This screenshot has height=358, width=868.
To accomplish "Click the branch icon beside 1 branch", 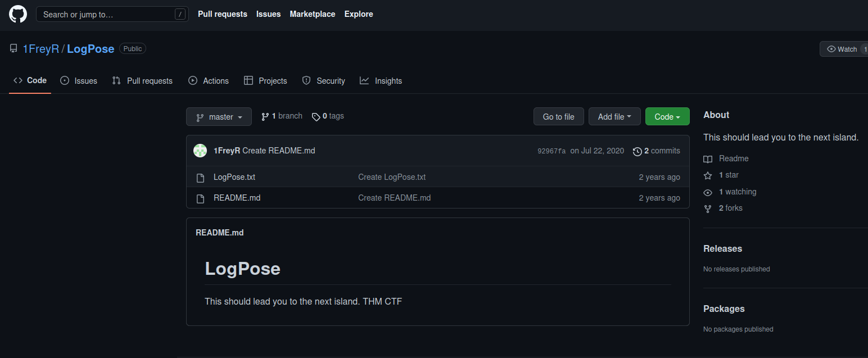I will [265, 117].
